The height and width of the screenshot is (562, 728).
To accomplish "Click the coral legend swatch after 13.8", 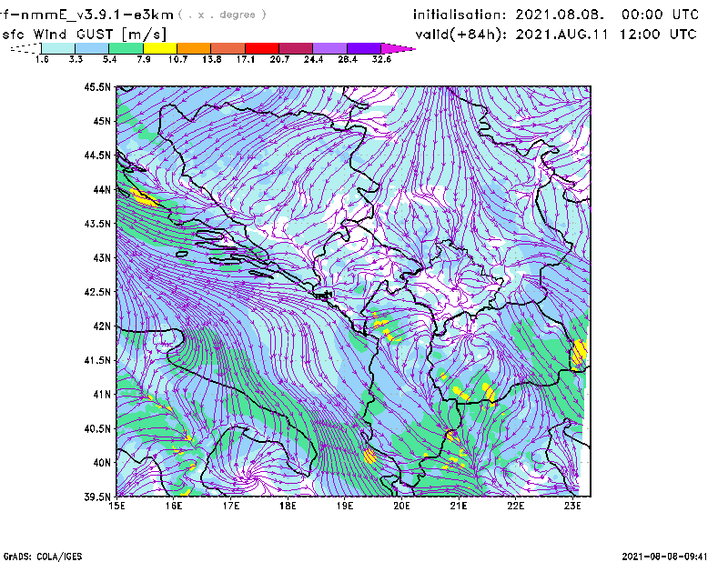I will coord(228,48).
